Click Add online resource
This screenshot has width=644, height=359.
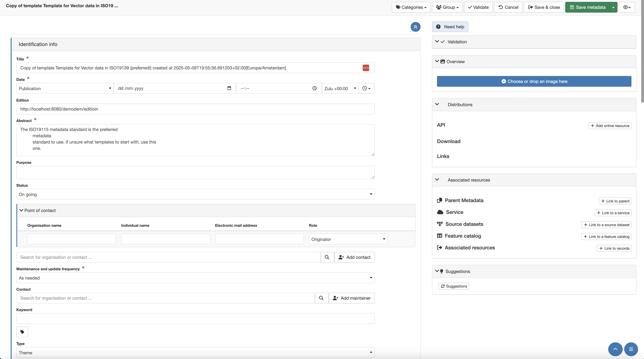click(x=610, y=126)
